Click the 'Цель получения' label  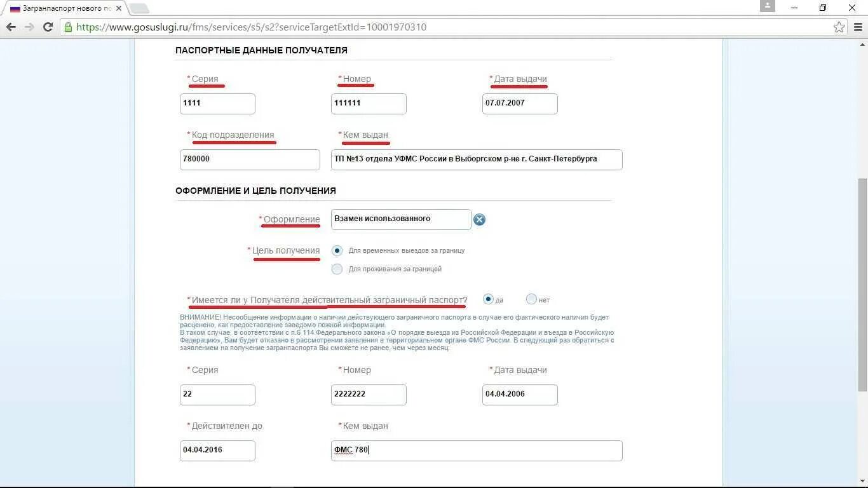click(286, 250)
